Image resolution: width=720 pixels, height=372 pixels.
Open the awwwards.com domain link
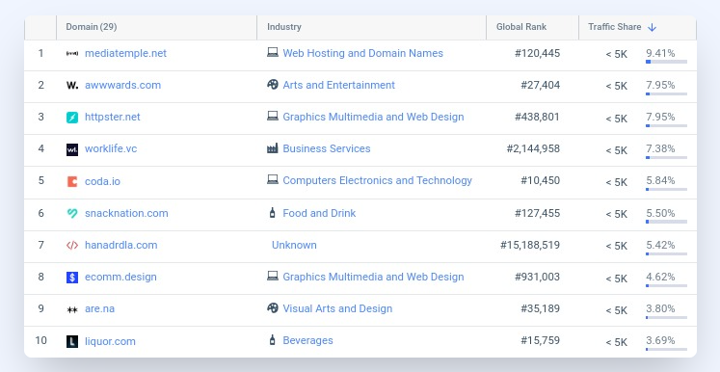pos(123,85)
